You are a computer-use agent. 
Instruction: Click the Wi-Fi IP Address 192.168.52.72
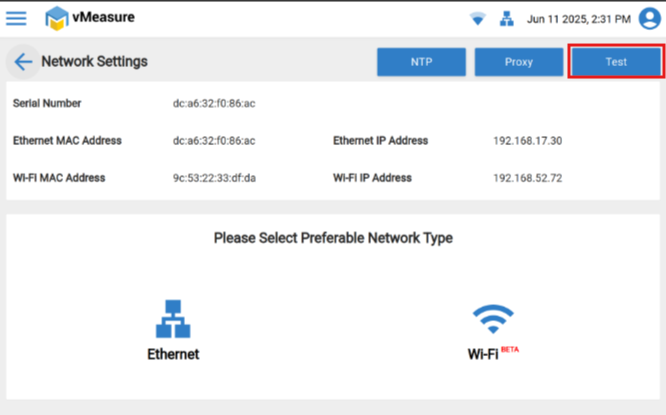[x=528, y=178]
